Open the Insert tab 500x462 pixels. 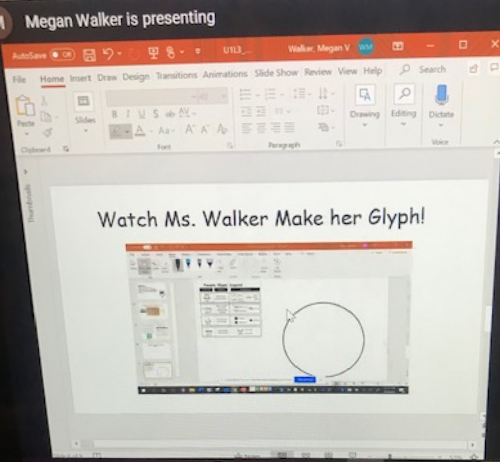[x=80, y=78]
